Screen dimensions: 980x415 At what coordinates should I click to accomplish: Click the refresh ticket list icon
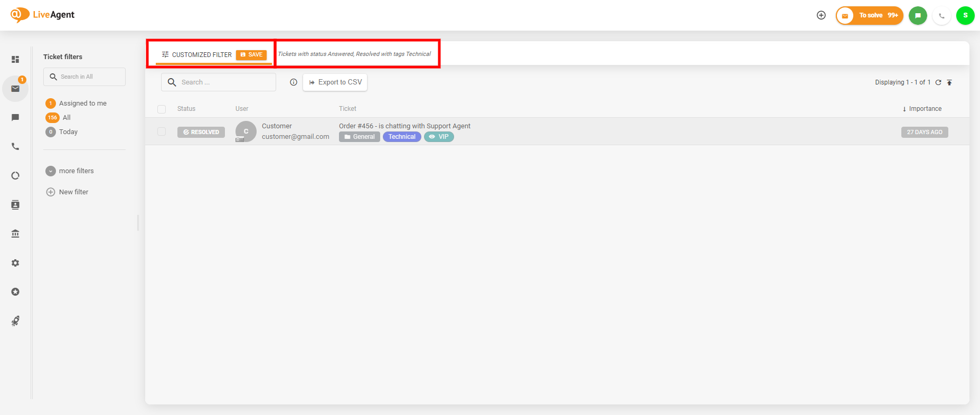(x=938, y=82)
